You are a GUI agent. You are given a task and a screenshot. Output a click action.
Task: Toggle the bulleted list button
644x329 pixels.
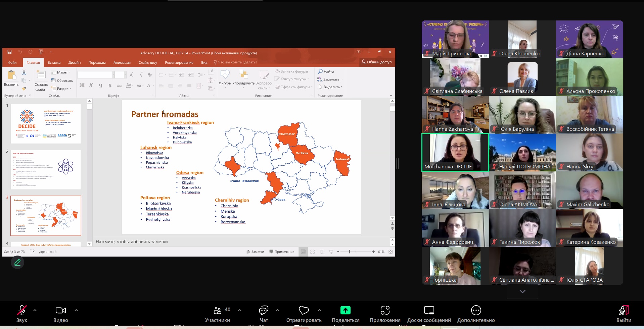162,75
